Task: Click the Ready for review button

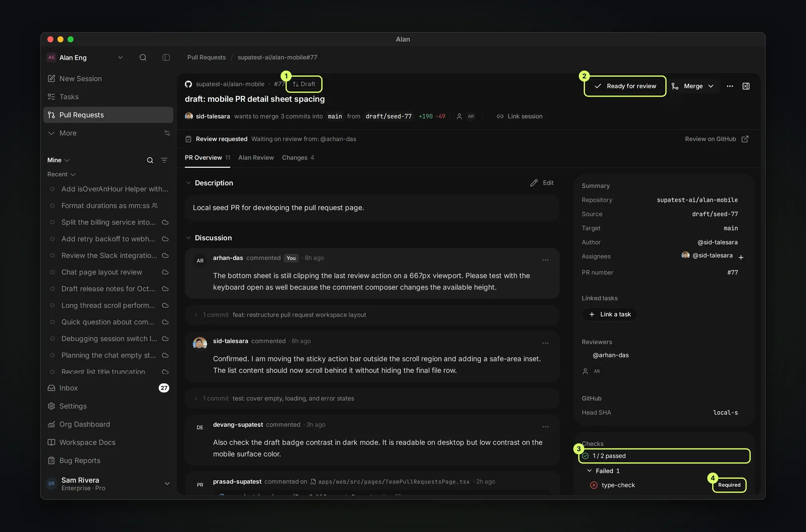Action: [x=625, y=86]
